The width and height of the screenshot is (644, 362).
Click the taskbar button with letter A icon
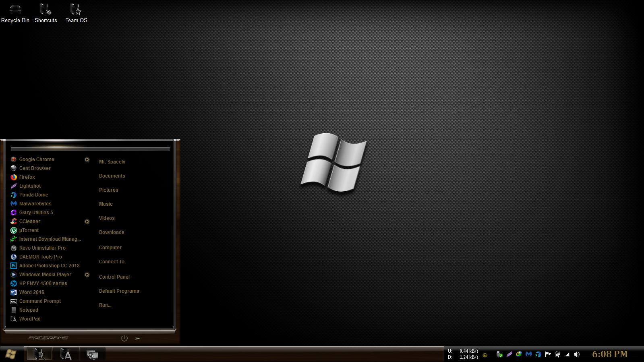point(66,354)
